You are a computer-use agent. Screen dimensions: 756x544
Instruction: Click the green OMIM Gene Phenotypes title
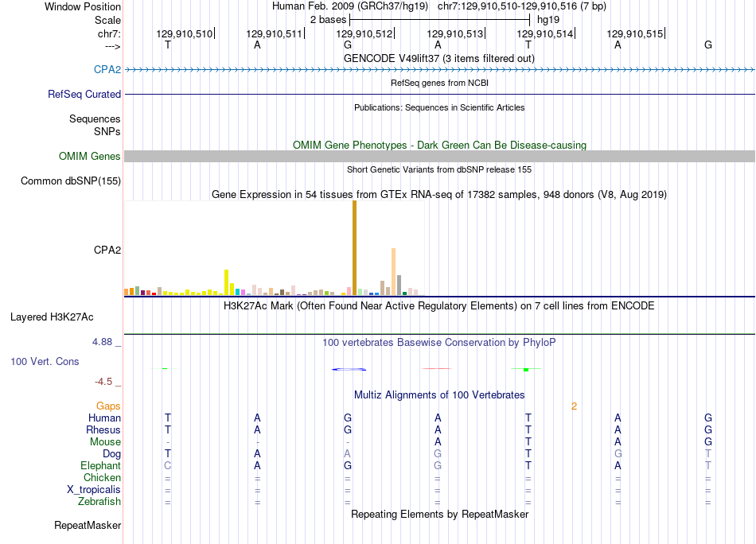[x=440, y=145]
